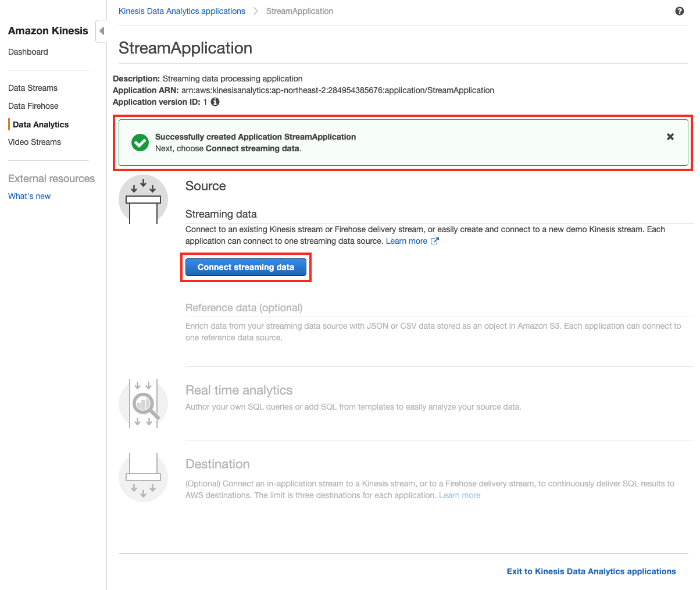Click the green success checkmark icon
The width and height of the screenshot is (700, 590).
(140, 143)
